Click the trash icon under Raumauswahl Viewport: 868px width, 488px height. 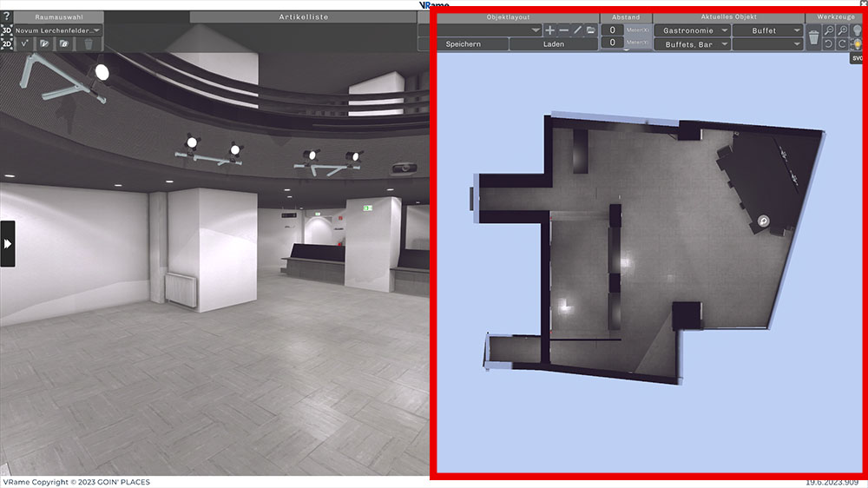pyautogui.click(x=89, y=43)
